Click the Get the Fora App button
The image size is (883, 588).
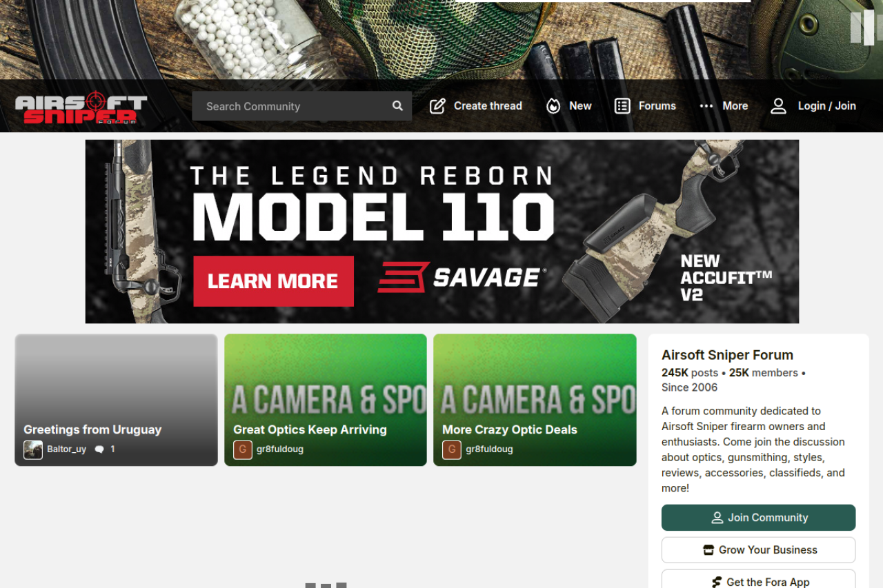[x=758, y=581]
